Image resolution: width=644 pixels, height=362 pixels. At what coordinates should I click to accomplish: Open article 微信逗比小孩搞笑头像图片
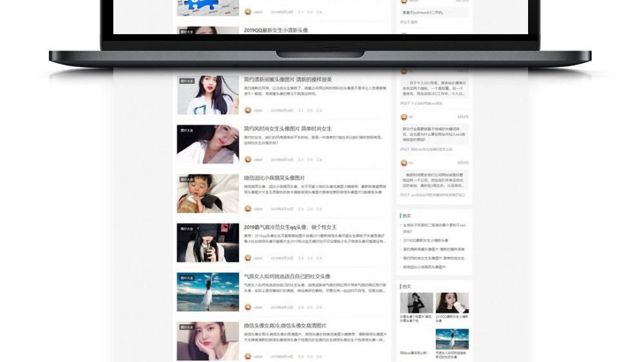pos(274,178)
